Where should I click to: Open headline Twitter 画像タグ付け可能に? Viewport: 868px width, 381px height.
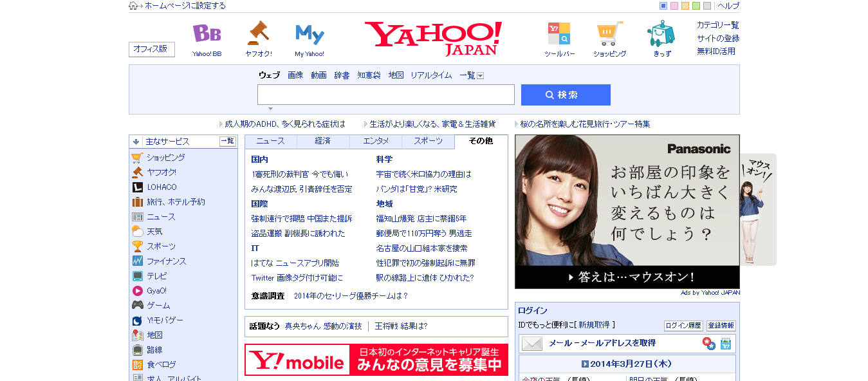tap(297, 278)
